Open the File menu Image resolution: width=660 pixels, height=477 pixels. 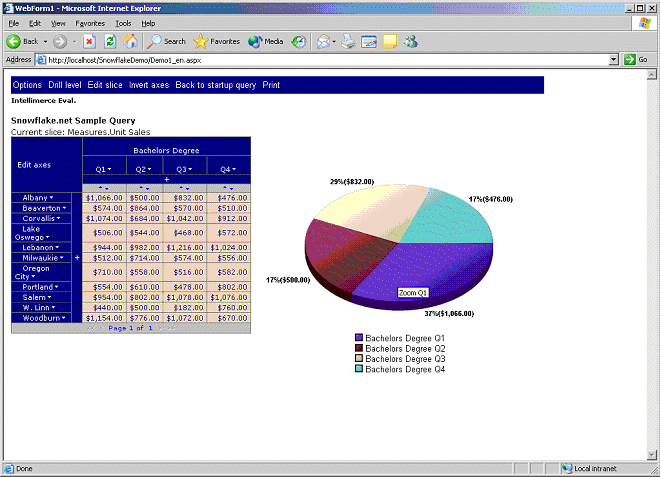click(x=13, y=24)
